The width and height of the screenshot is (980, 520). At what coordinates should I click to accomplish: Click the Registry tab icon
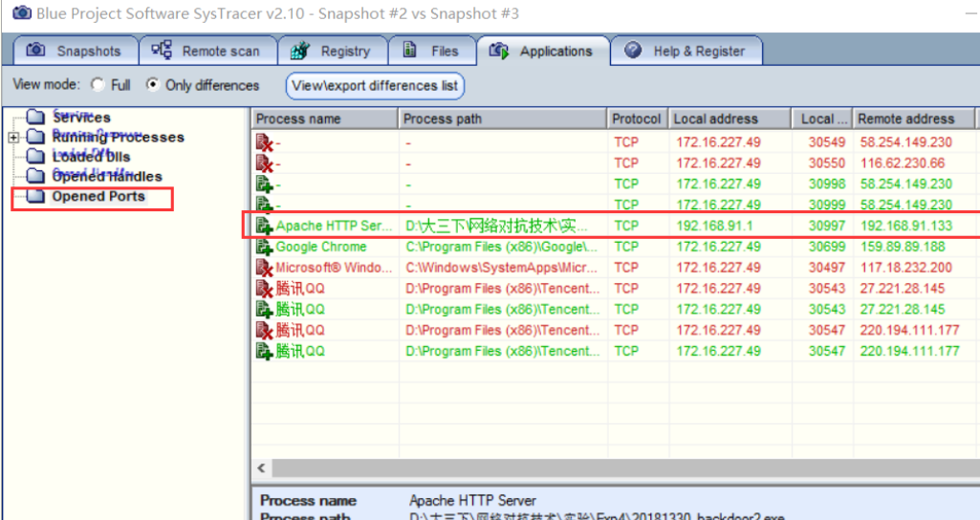(x=300, y=51)
